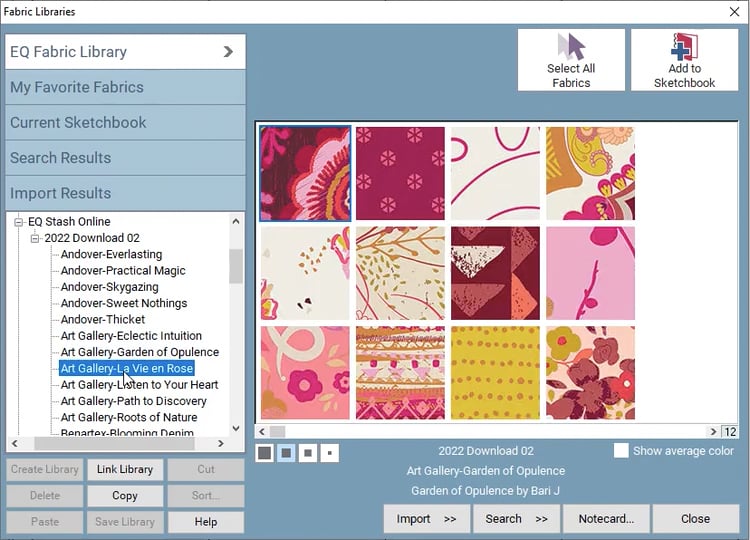Open Current Sketchbook section
This screenshot has height=540, width=750.
[125, 122]
